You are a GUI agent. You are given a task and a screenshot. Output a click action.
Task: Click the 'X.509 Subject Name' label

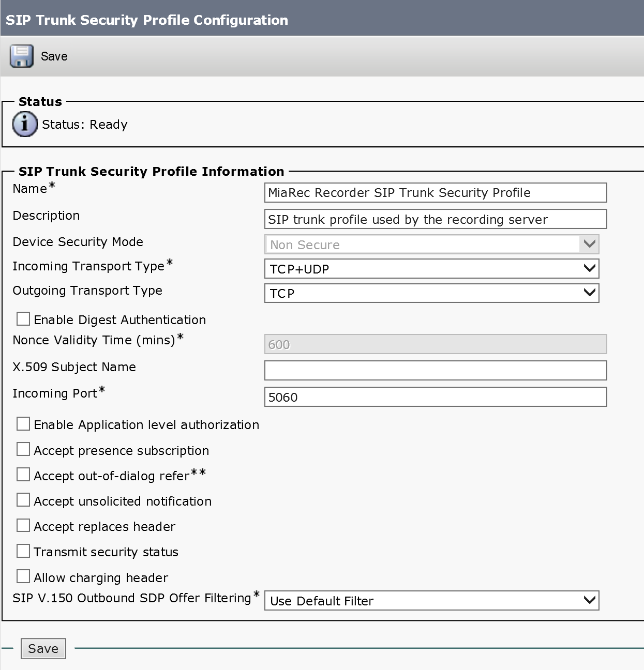[74, 367]
